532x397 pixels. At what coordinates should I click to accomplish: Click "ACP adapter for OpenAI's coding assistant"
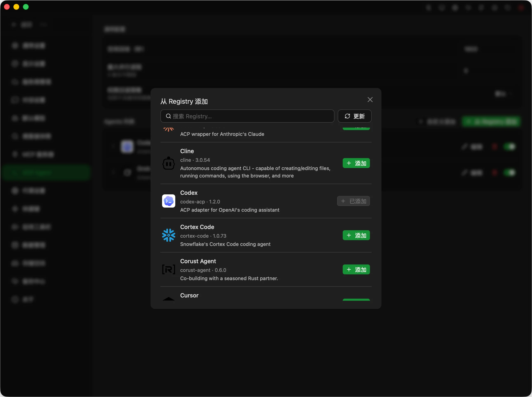tap(230, 210)
